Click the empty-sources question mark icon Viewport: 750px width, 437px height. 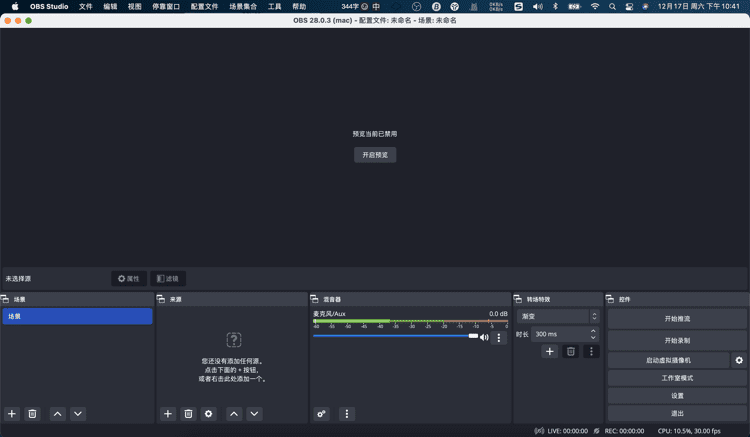click(233, 340)
